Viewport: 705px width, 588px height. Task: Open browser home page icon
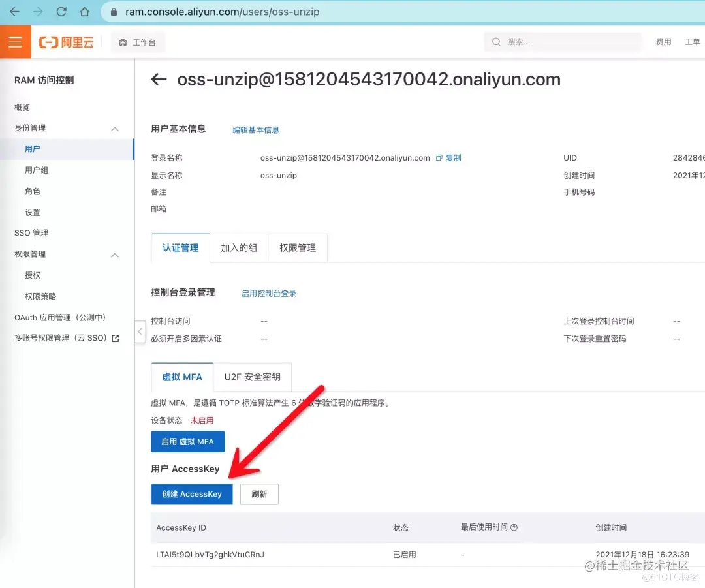click(84, 12)
